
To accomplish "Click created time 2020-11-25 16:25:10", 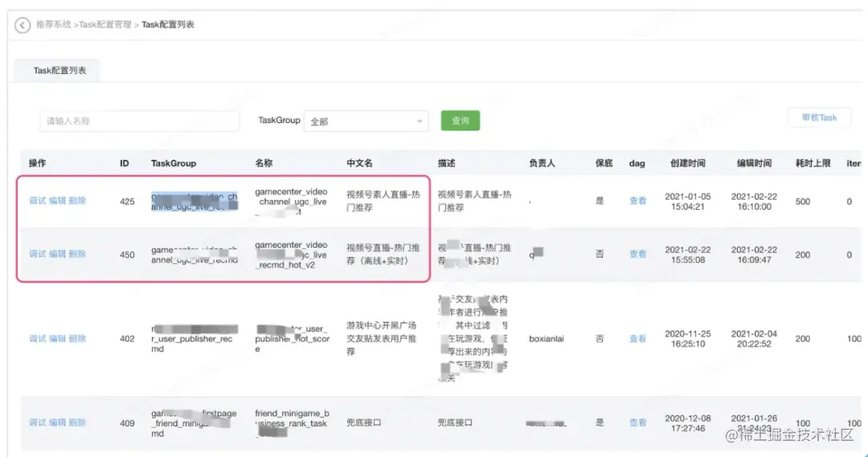I will 687,339.
